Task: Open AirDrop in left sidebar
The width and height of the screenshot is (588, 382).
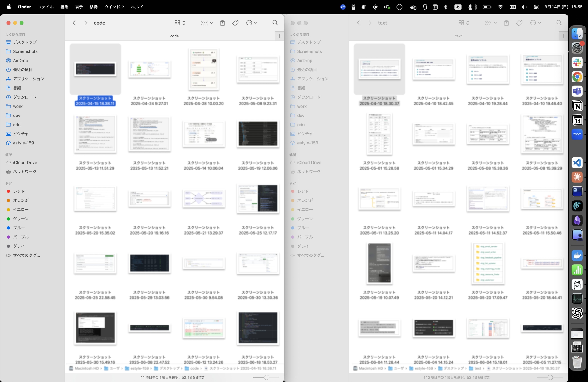Action: [x=20, y=61]
